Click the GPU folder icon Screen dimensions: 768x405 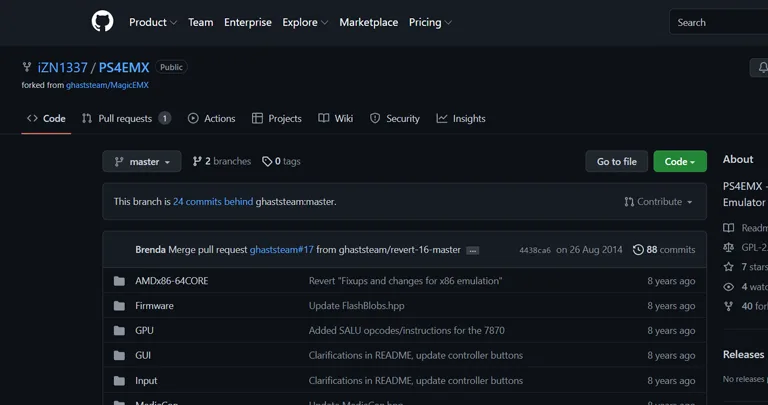[119, 331]
